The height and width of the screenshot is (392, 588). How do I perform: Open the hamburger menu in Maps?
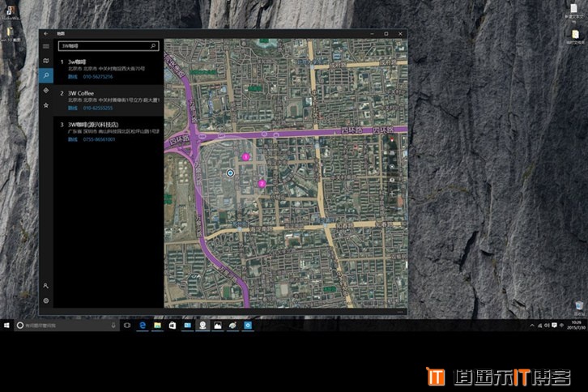[45, 46]
